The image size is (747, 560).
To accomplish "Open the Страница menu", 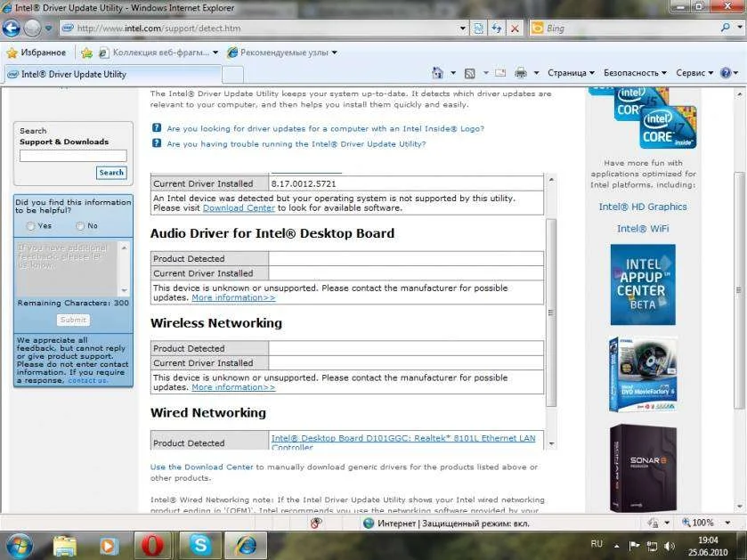I will (x=571, y=73).
